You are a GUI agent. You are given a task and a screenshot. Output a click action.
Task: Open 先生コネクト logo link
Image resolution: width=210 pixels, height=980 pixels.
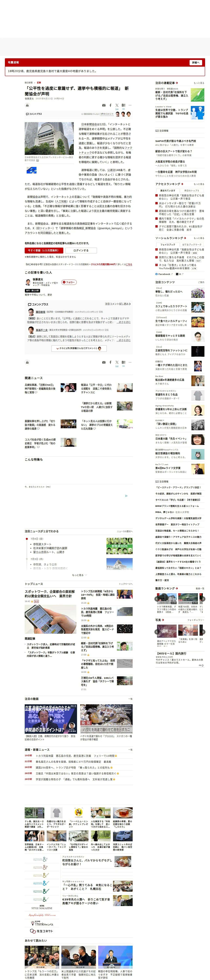point(42,931)
